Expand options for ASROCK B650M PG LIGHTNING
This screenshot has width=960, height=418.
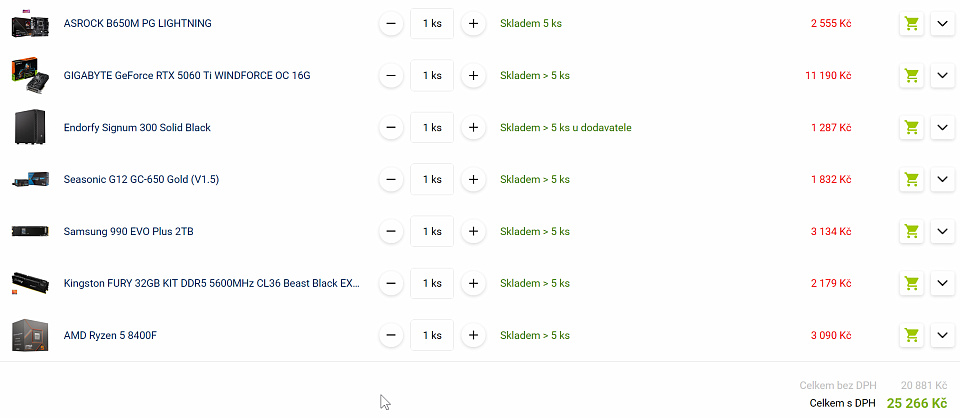point(942,24)
